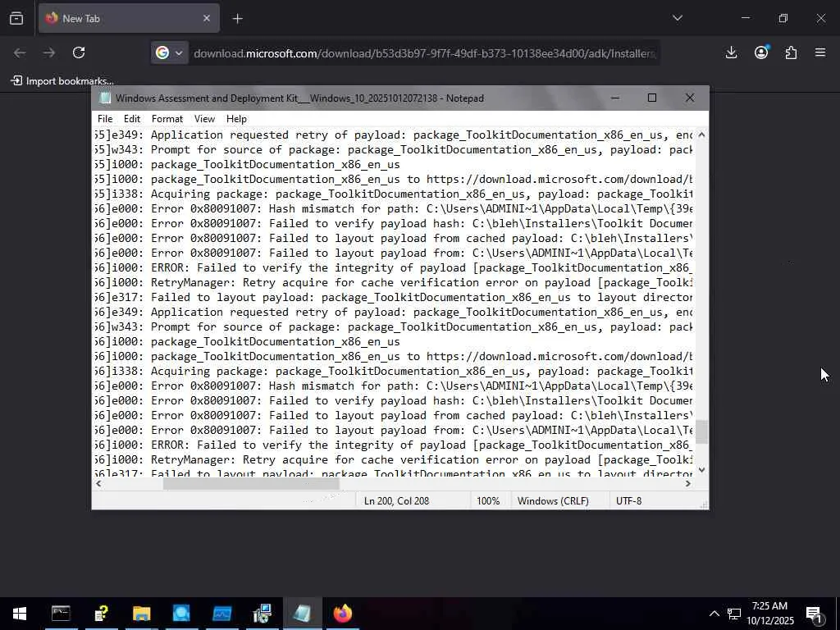Open taskbar performance monitor icon
Screen dimensions: 840x630
pos(221,614)
